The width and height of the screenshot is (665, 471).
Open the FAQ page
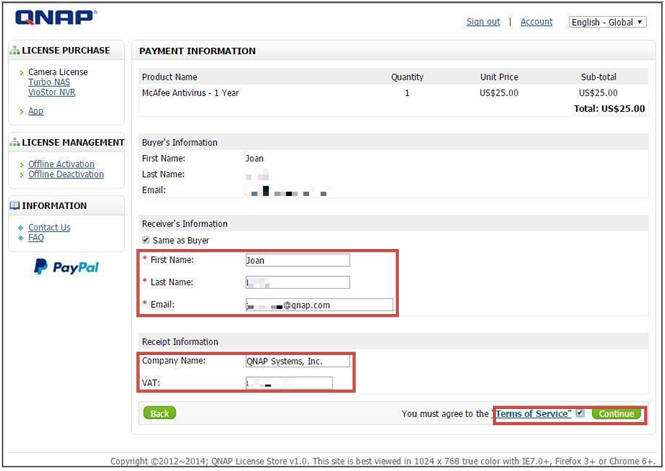tap(36, 237)
